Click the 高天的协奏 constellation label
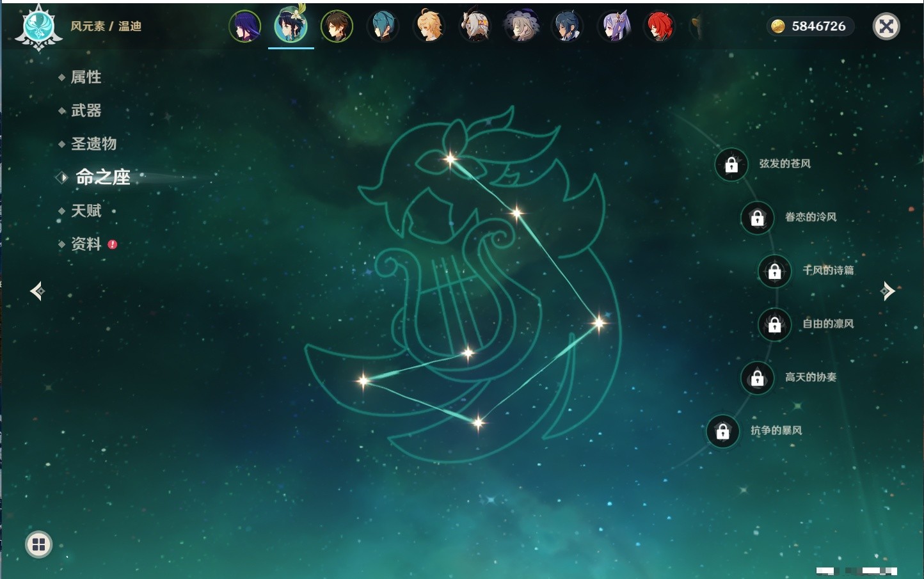Image resolution: width=924 pixels, height=579 pixels. [x=811, y=377]
